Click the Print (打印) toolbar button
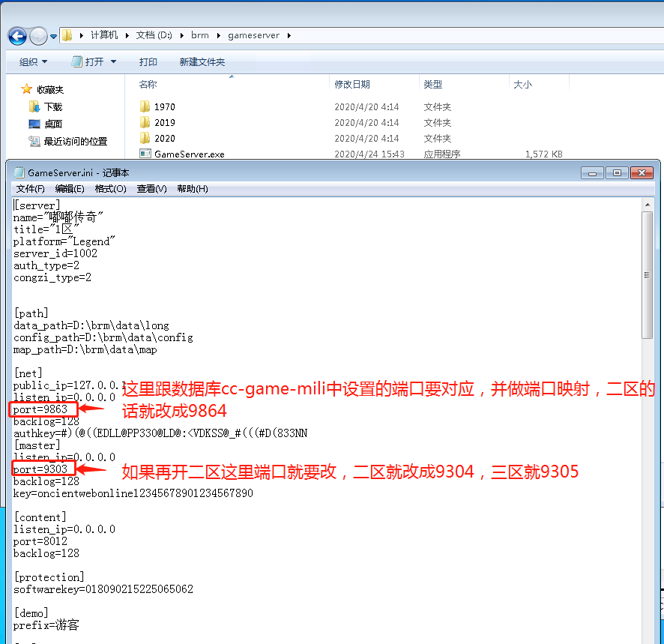The image size is (664, 644). tap(148, 61)
